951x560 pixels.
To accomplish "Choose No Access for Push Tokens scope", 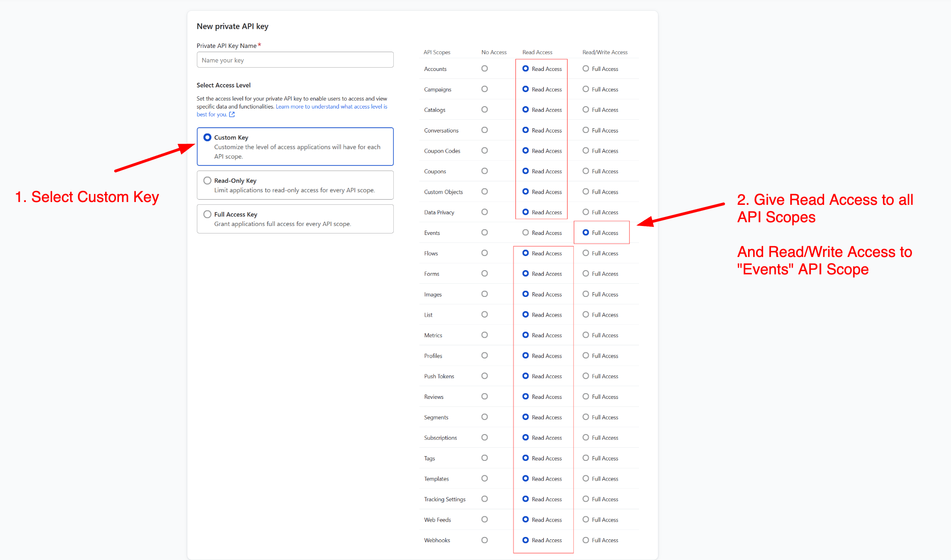I will (x=484, y=376).
